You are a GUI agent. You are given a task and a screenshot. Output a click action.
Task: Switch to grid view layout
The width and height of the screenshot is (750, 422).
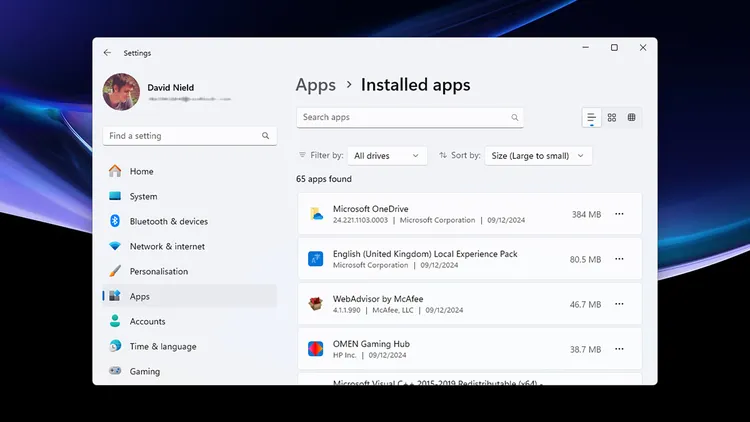[x=612, y=118]
